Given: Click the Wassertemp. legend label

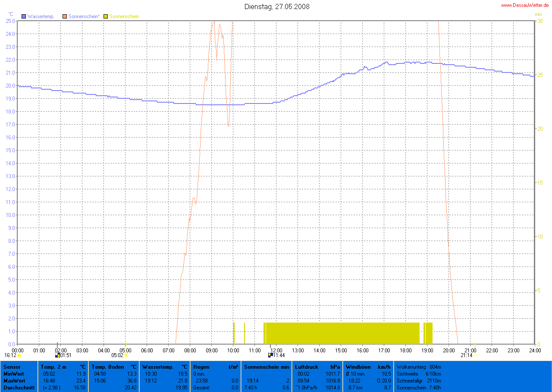Looking at the screenshot, I should click(41, 16).
